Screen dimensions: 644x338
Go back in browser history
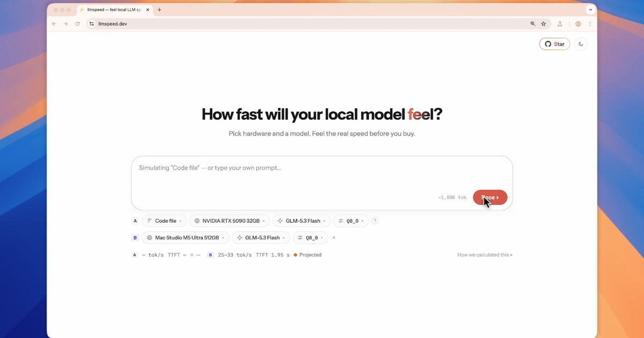pos(54,24)
